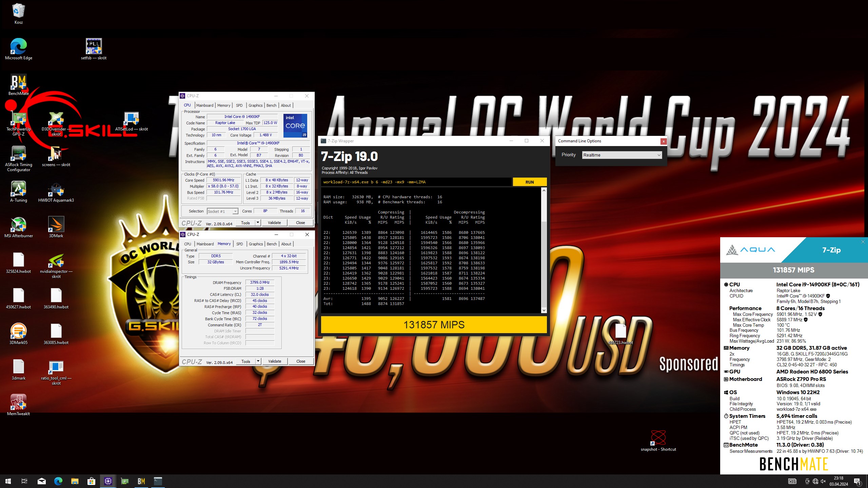Open TechPowerUp GPU-Z desktop icon
Screen dimensions: 868x488
[x=18, y=124]
